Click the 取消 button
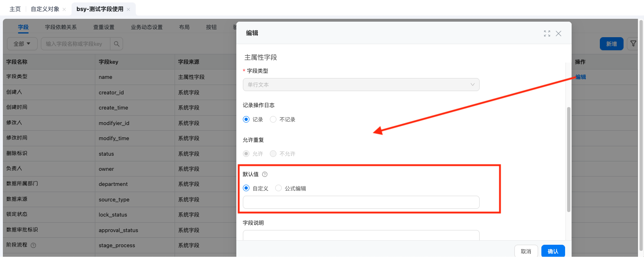This screenshot has width=644, height=257. click(x=526, y=251)
